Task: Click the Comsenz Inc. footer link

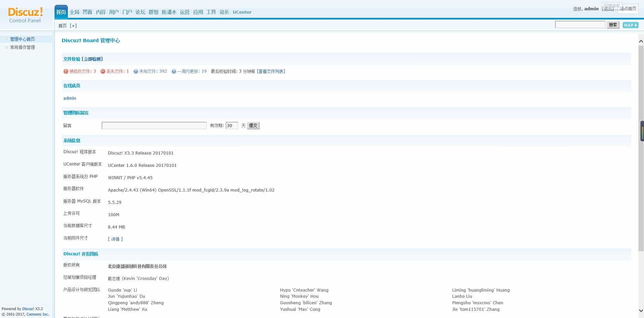Action: click(x=38, y=314)
